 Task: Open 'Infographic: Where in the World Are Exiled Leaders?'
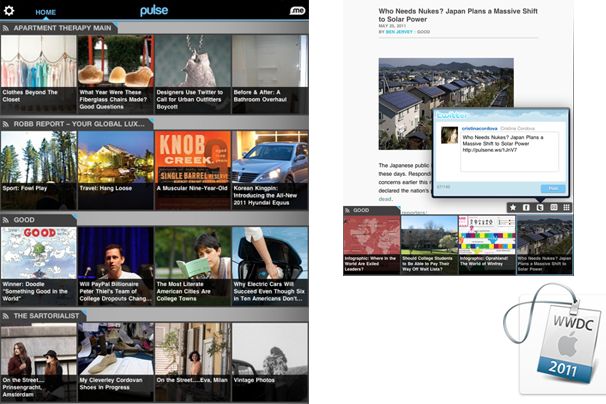coord(372,245)
